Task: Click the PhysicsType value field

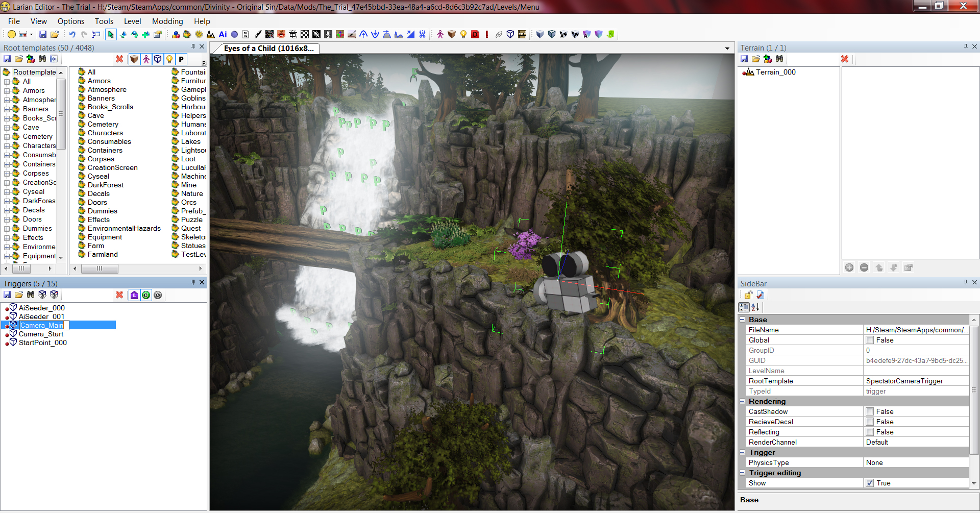Action: (x=917, y=462)
